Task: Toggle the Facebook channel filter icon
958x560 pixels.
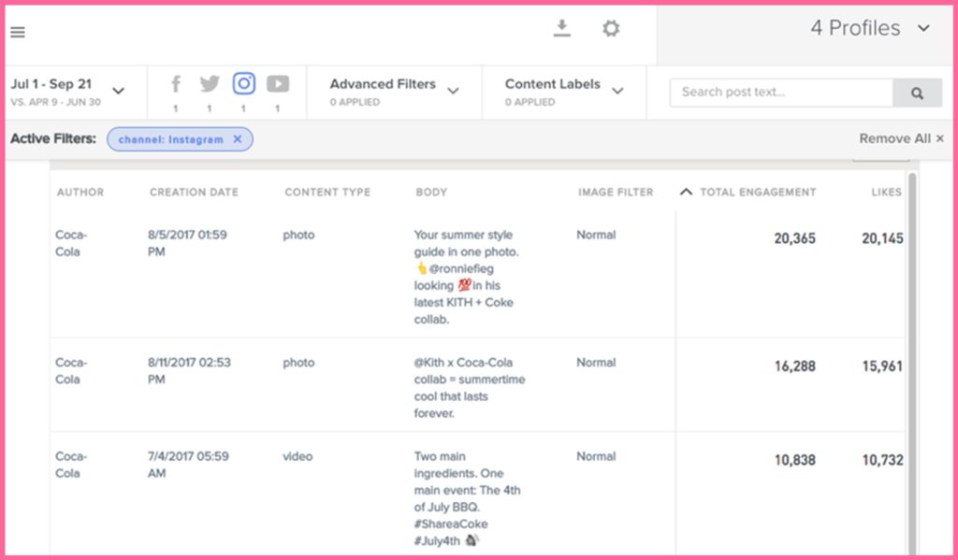Action: [x=176, y=83]
